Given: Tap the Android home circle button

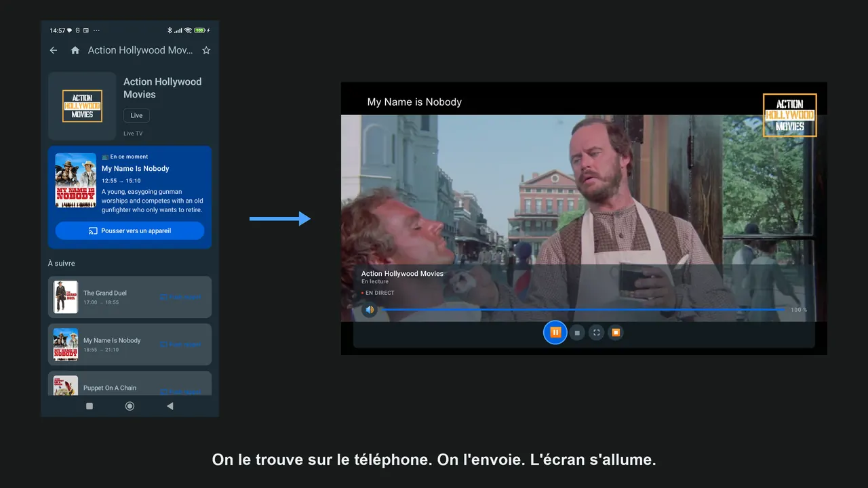Looking at the screenshot, I should click(130, 406).
